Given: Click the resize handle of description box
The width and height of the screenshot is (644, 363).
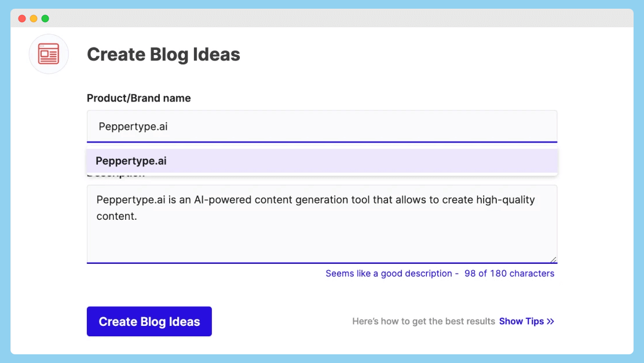Looking at the screenshot, I should 553,259.
